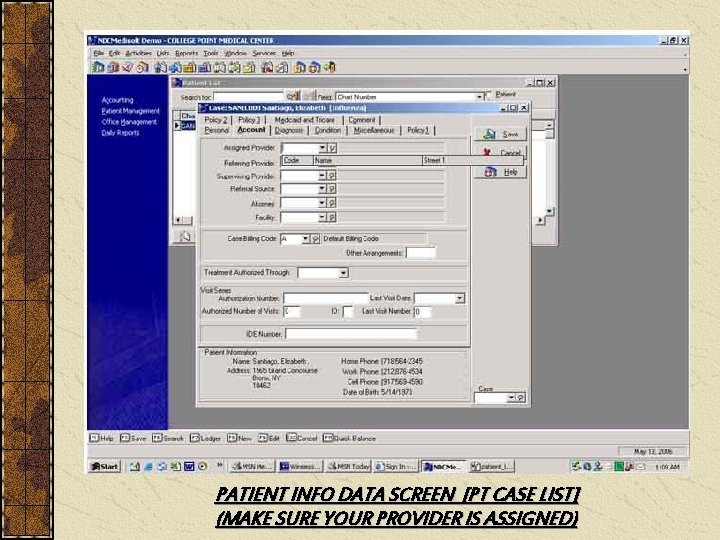Click the Windows Start button
Image resolution: width=720 pixels, height=540 pixels.
(105, 467)
